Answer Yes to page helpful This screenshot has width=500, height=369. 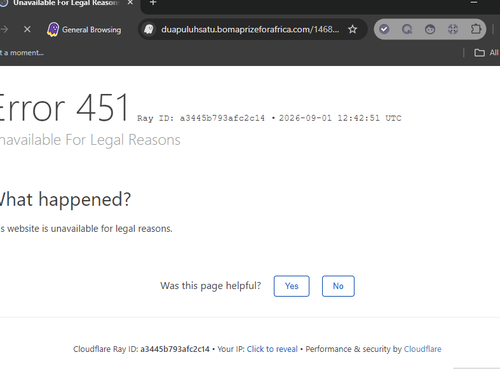[x=292, y=286]
